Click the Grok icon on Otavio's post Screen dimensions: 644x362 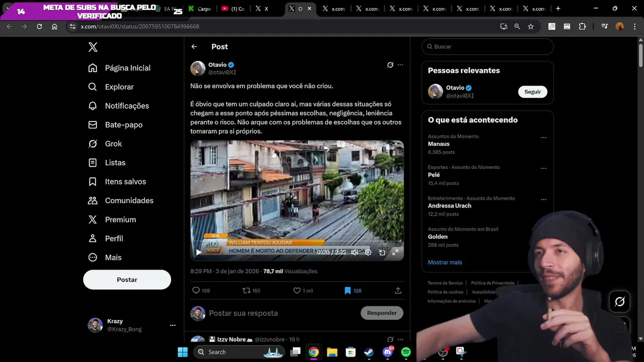coord(390,65)
